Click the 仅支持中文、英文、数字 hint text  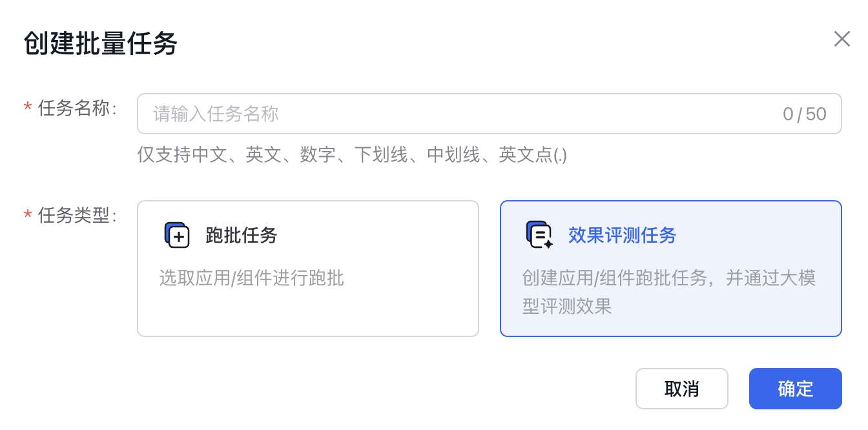[352, 155]
